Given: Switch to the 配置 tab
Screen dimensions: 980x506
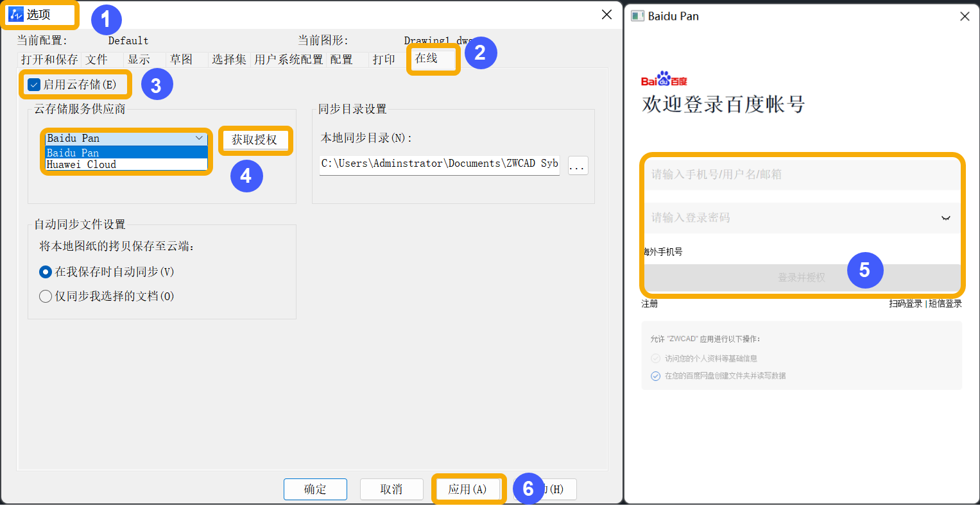Looking at the screenshot, I should point(341,60).
